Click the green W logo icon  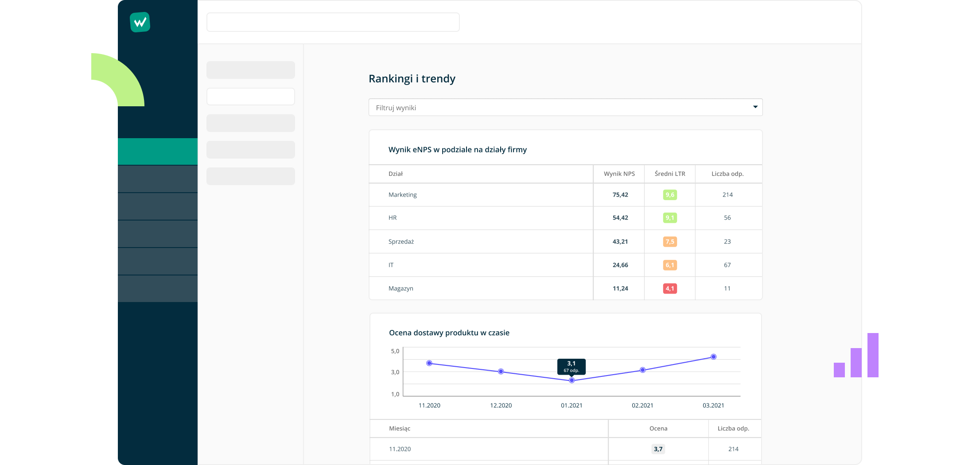[140, 22]
